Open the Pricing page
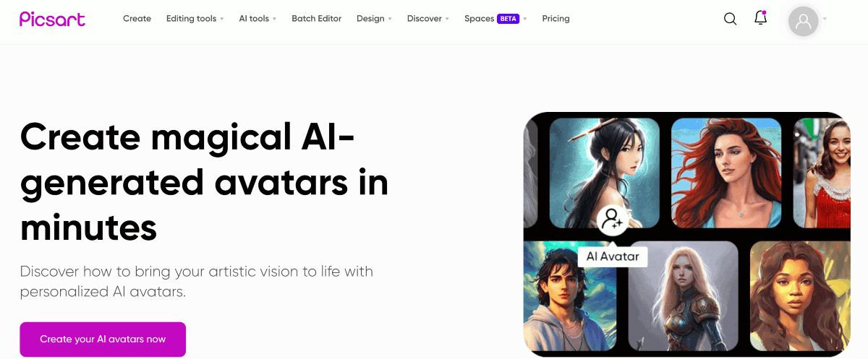The height and width of the screenshot is (359, 868). [556, 19]
